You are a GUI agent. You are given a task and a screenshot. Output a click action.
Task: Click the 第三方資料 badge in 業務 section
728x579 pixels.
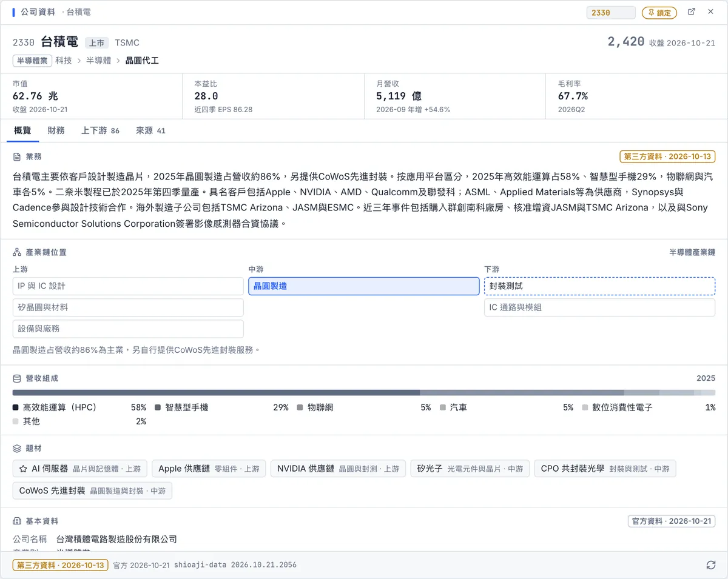(x=667, y=156)
